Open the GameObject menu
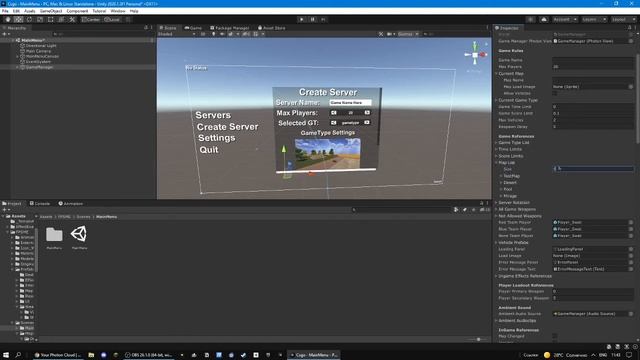640x360 pixels. [x=51, y=11]
